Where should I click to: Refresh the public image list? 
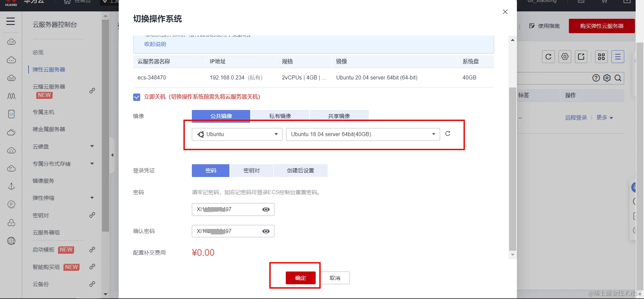(448, 133)
